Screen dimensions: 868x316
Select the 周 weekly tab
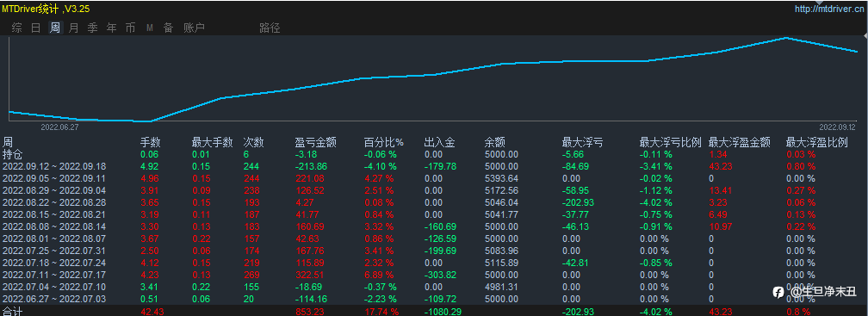coord(55,28)
